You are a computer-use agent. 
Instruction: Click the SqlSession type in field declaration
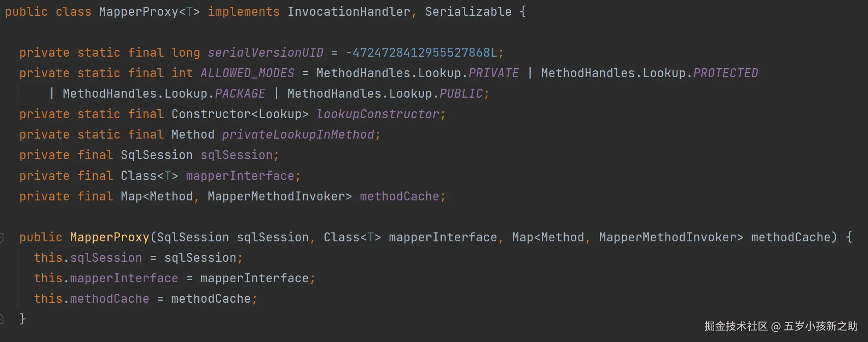[x=156, y=155]
